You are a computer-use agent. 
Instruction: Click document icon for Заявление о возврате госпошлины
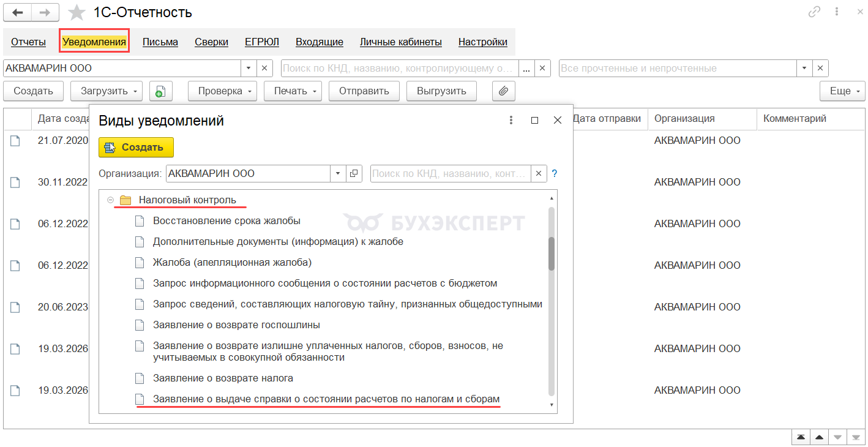click(140, 325)
